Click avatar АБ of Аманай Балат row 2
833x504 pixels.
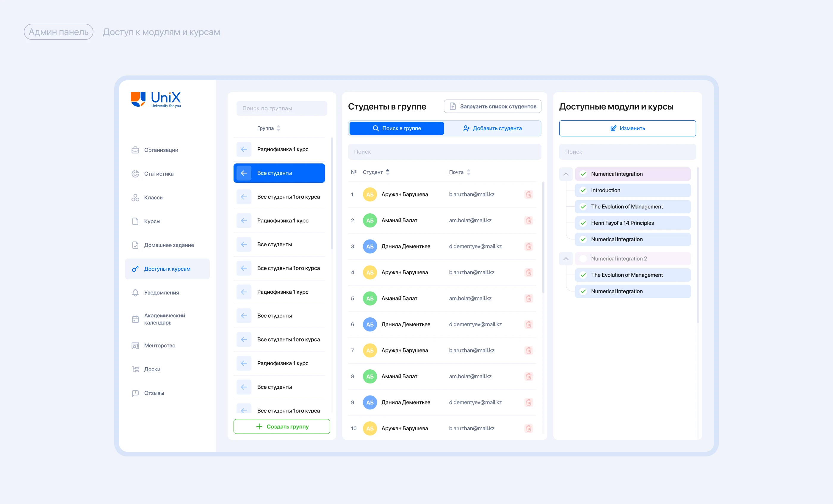point(369,220)
